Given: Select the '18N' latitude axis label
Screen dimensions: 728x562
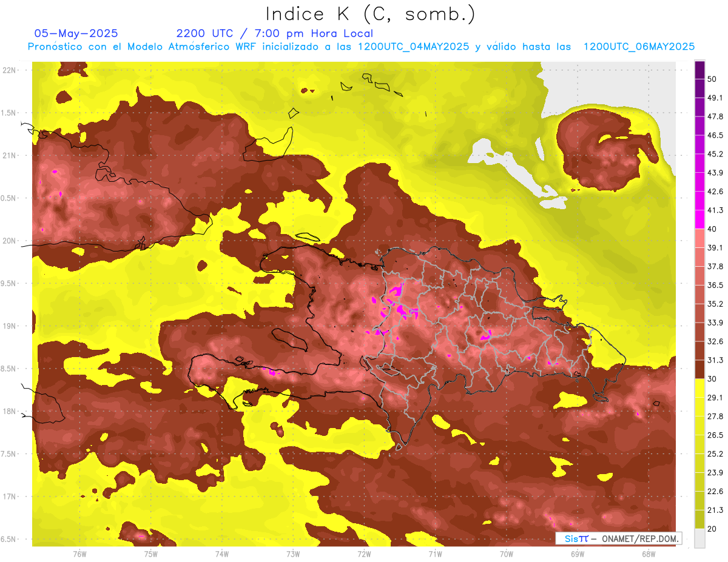Looking at the screenshot, I should 9,412.
